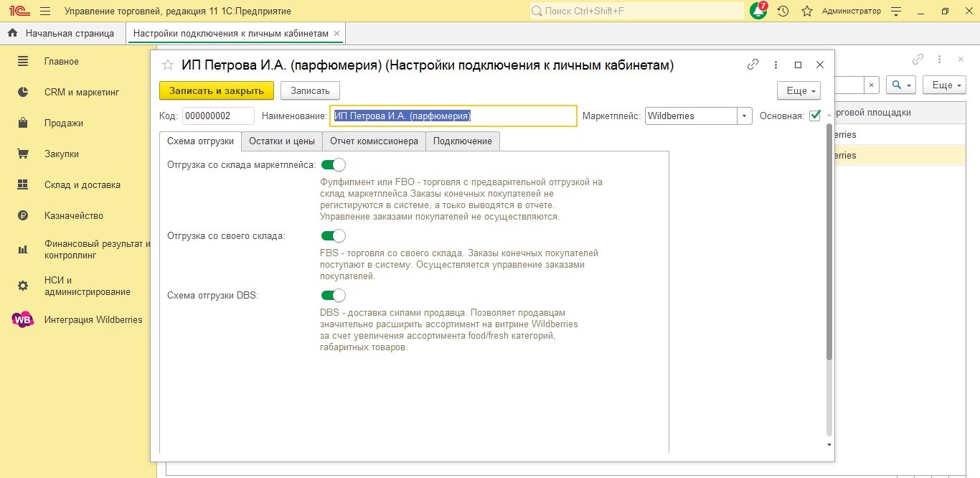Add form to favorites via star icon
Screen dimensions: 980x478
click(x=168, y=65)
